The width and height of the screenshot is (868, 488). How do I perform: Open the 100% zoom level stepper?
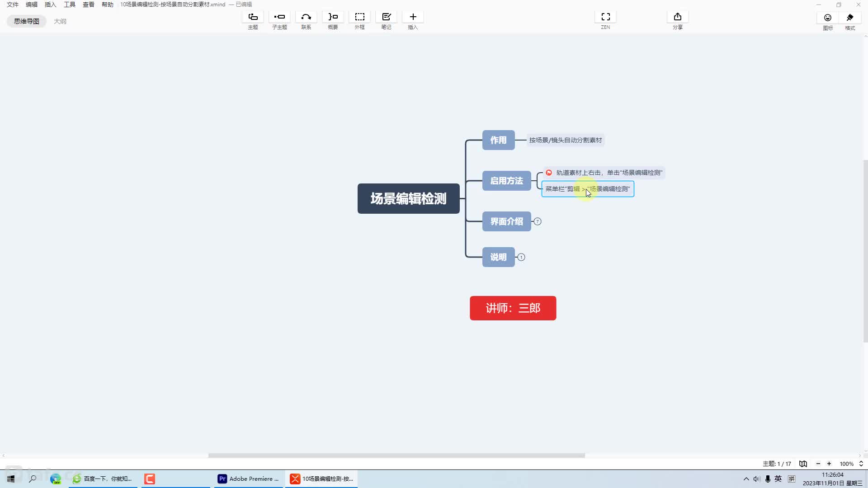(x=861, y=464)
